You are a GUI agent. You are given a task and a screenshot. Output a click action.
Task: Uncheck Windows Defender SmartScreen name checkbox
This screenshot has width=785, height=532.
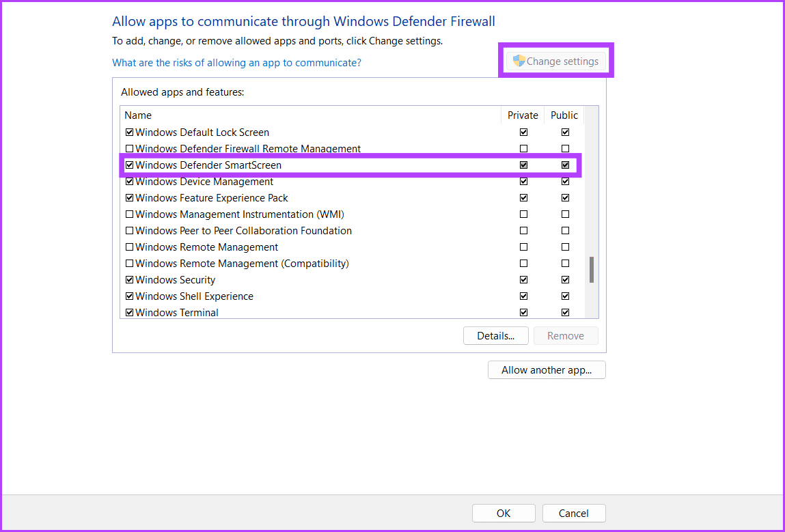[x=130, y=165]
